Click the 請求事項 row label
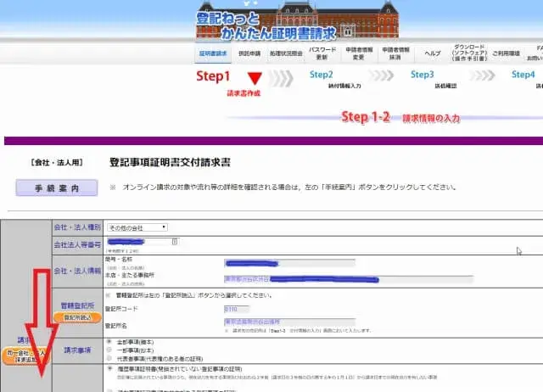This screenshot has width=543, height=392. coord(77,350)
